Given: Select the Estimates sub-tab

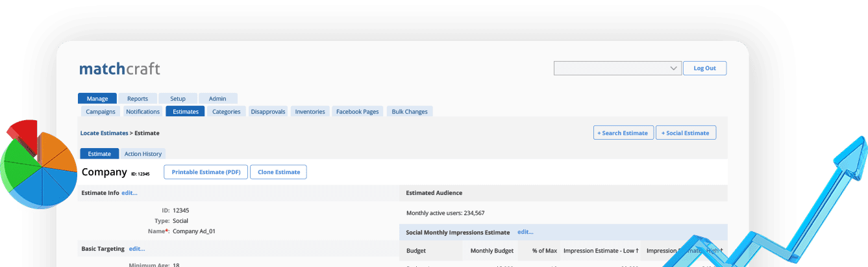Looking at the screenshot, I should point(186,112).
